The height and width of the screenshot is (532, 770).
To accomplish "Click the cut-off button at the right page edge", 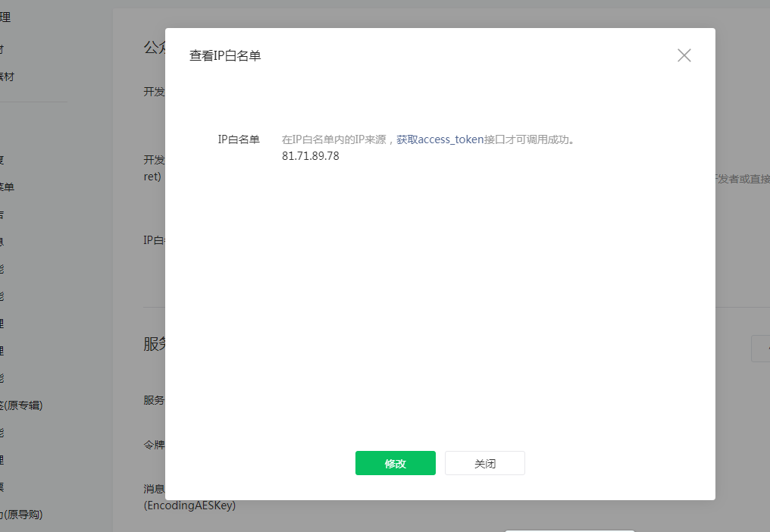I will coord(760,348).
